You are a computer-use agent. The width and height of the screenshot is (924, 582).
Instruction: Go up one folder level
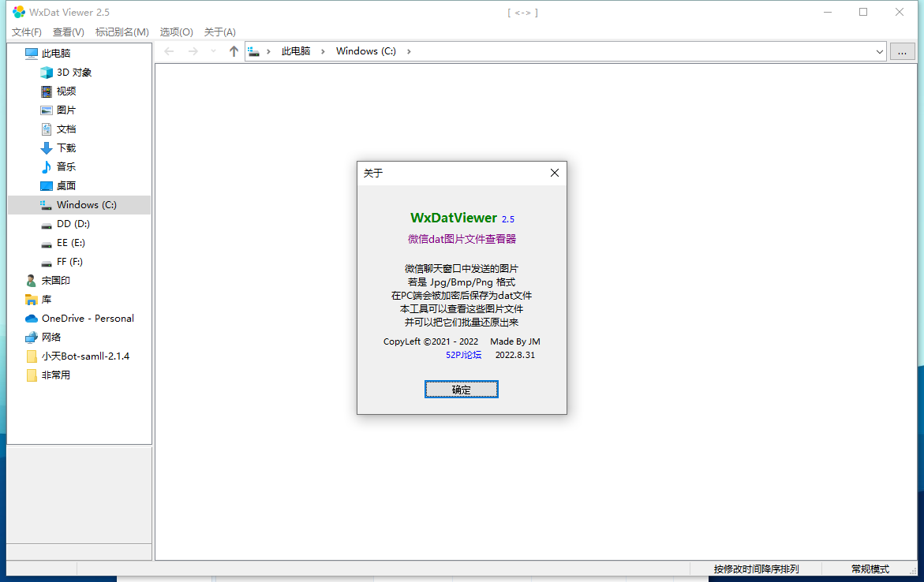[x=234, y=51]
